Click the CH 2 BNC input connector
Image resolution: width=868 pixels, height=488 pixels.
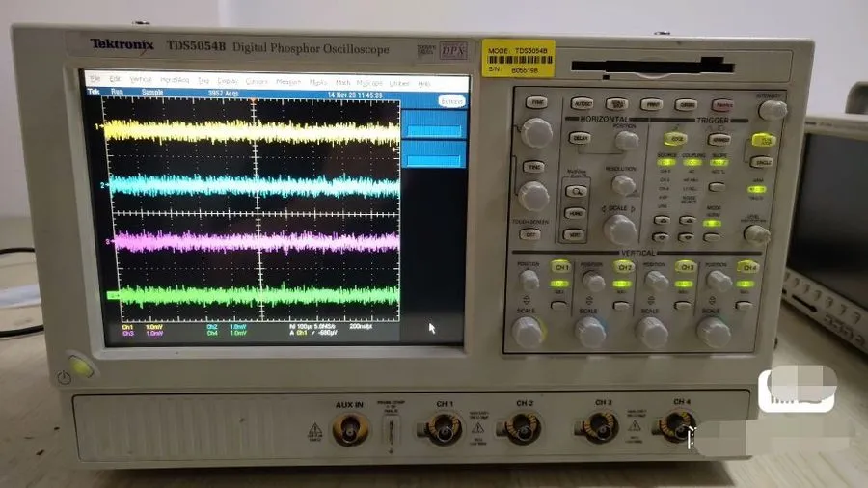[521, 428]
